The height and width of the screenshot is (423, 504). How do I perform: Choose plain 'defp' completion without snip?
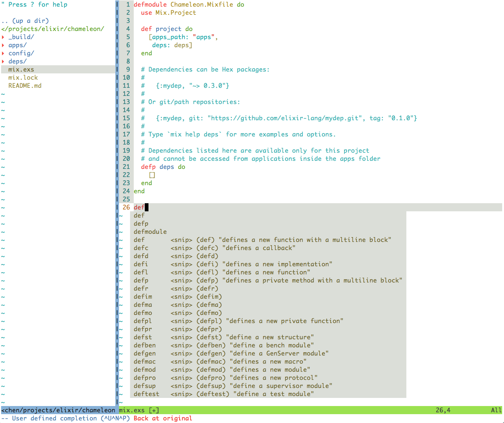click(268, 223)
